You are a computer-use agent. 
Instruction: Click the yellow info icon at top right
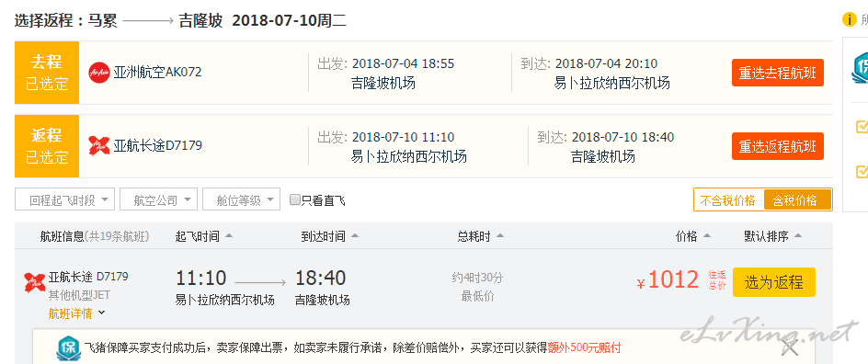[850, 19]
